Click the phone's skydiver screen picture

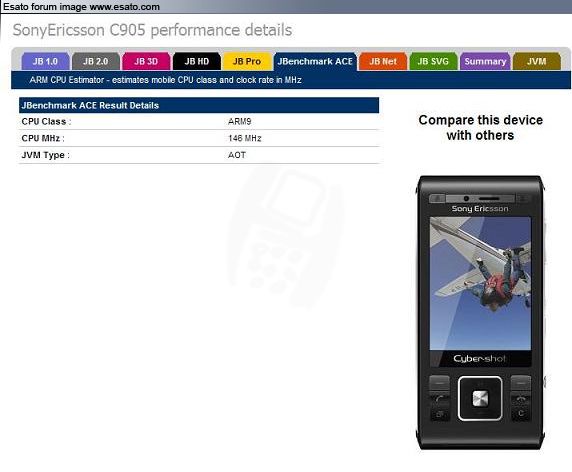coord(480,283)
